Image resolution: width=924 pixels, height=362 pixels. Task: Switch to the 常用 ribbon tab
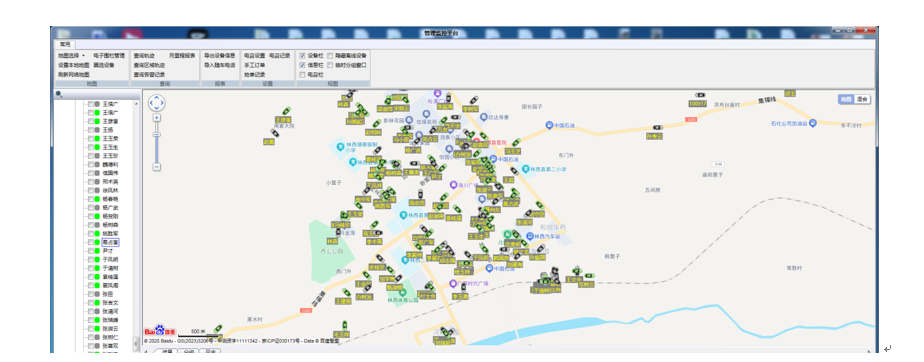pos(65,44)
